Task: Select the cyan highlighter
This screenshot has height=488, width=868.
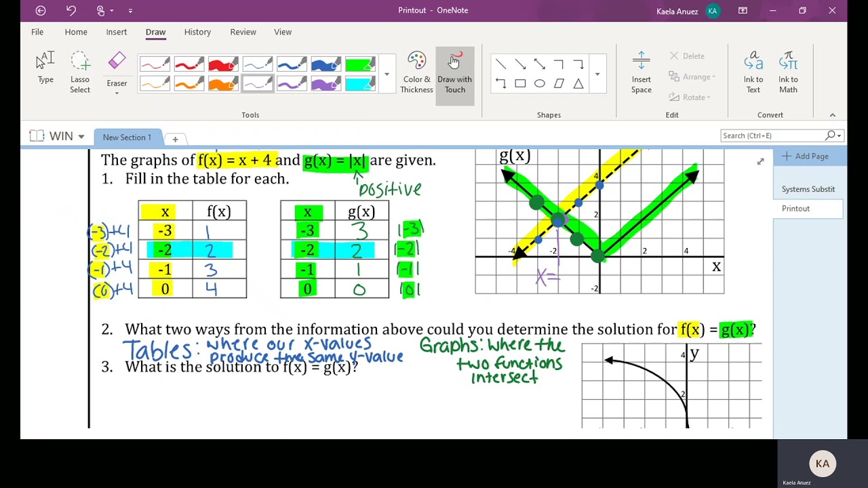Action: 360,83
